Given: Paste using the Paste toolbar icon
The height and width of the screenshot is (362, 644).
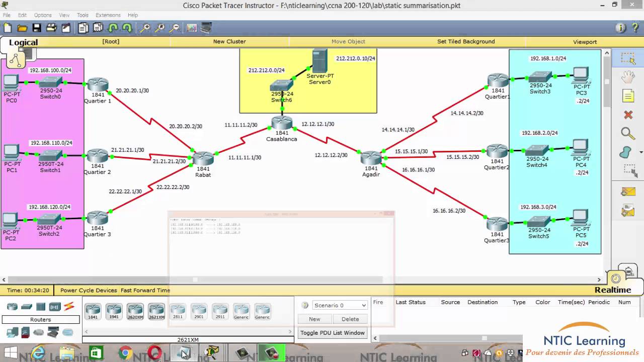Looking at the screenshot, I should [98, 28].
